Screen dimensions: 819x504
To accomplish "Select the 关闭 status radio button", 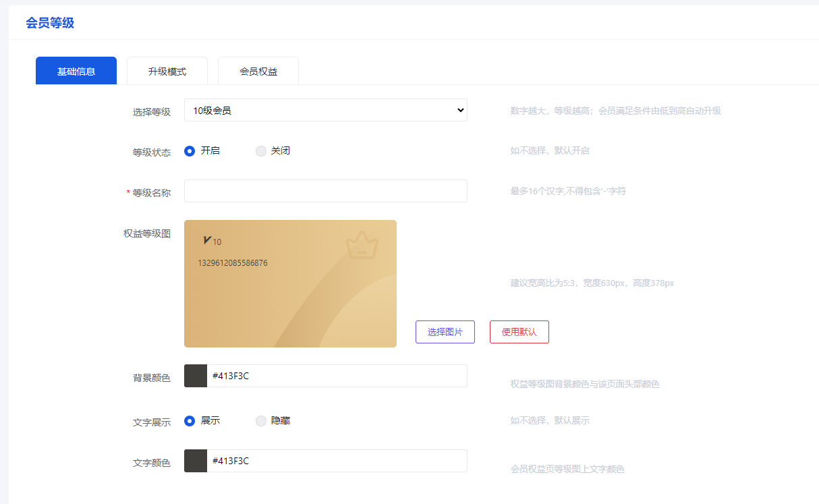I will 261,151.
